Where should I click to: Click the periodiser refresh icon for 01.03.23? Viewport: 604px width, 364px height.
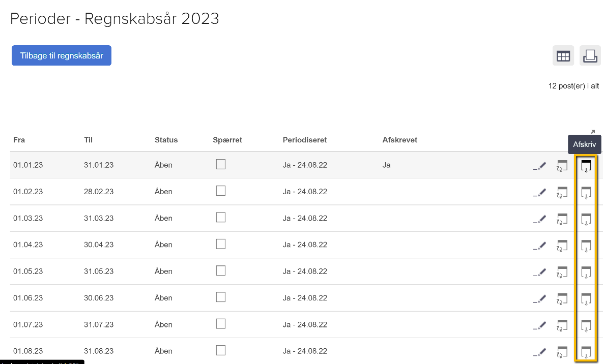(562, 219)
